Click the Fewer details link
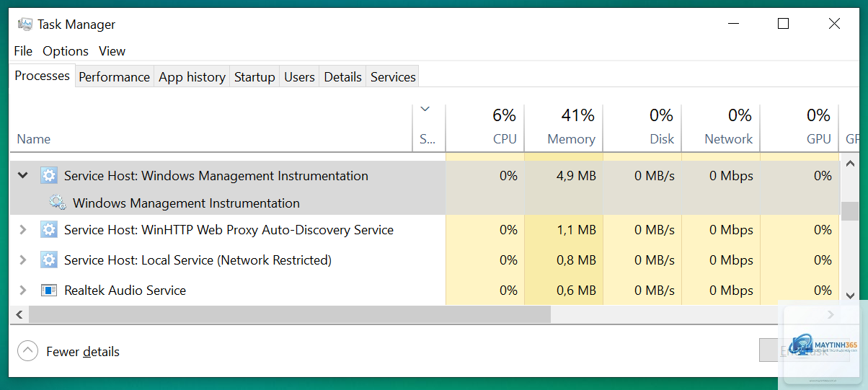The width and height of the screenshot is (868, 390). tap(83, 352)
